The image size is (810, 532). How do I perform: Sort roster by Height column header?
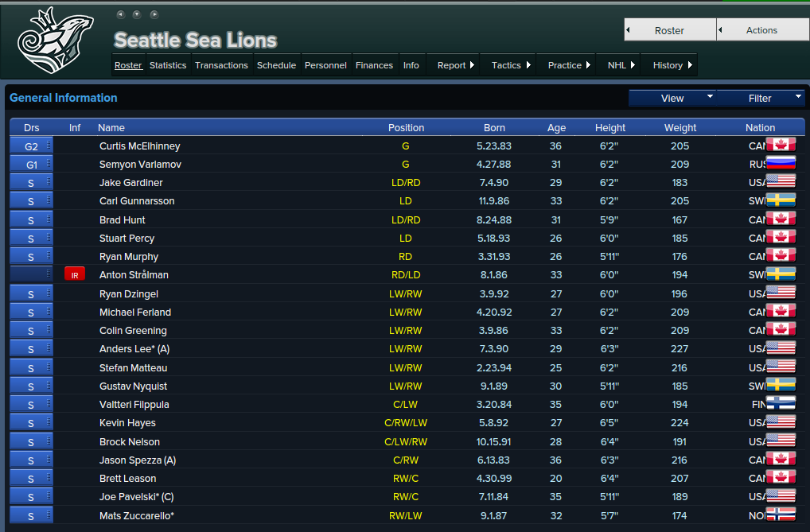pyautogui.click(x=610, y=127)
